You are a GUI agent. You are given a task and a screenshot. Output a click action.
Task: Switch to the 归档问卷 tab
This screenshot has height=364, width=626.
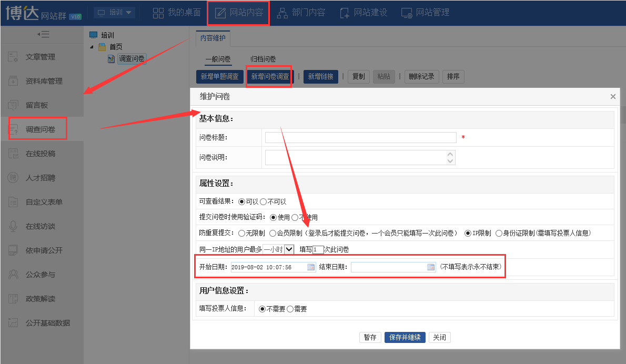point(263,59)
